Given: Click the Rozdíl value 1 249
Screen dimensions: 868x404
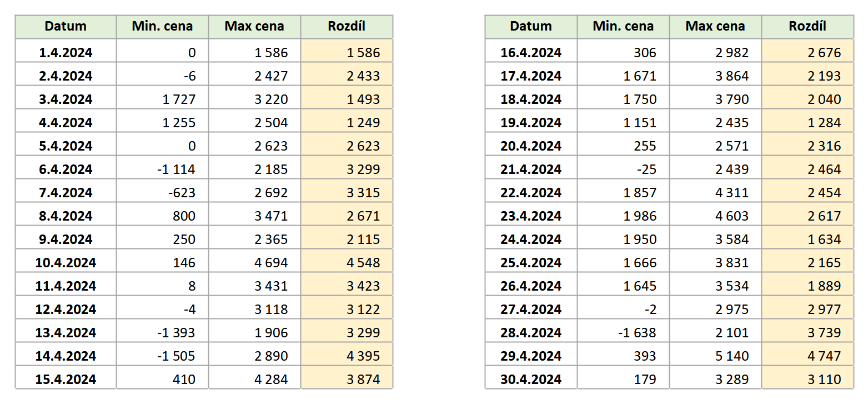Looking at the screenshot, I should pyautogui.click(x=363, y=123).
